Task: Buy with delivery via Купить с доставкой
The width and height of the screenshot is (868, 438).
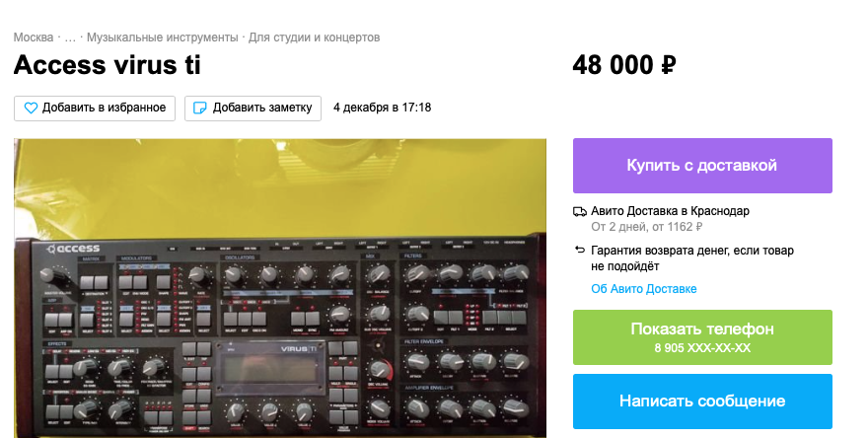Action: coord(702,166)
